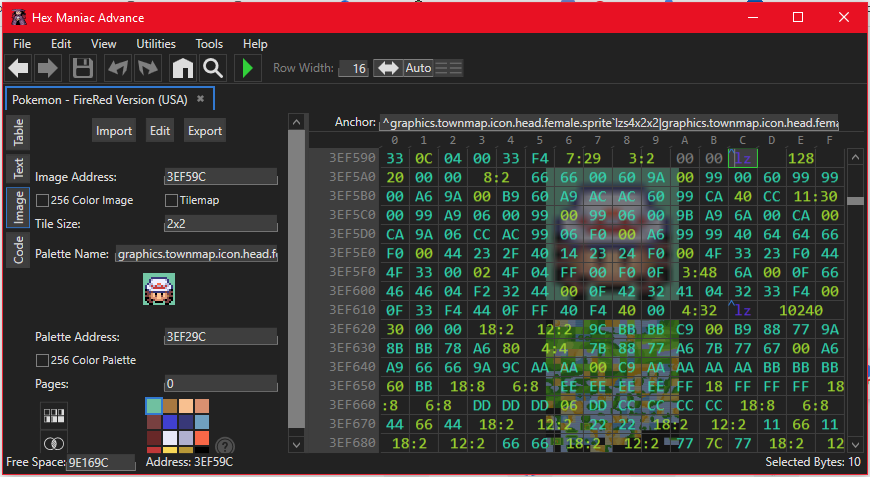
Task: Open search with the magnifying glass icon
Action: (x=212, y=69)
